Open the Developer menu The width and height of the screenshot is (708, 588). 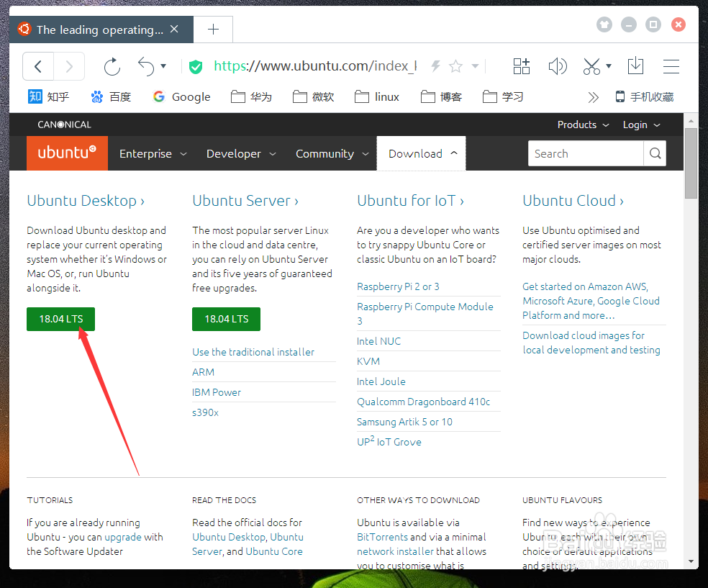tap(241, 153)
